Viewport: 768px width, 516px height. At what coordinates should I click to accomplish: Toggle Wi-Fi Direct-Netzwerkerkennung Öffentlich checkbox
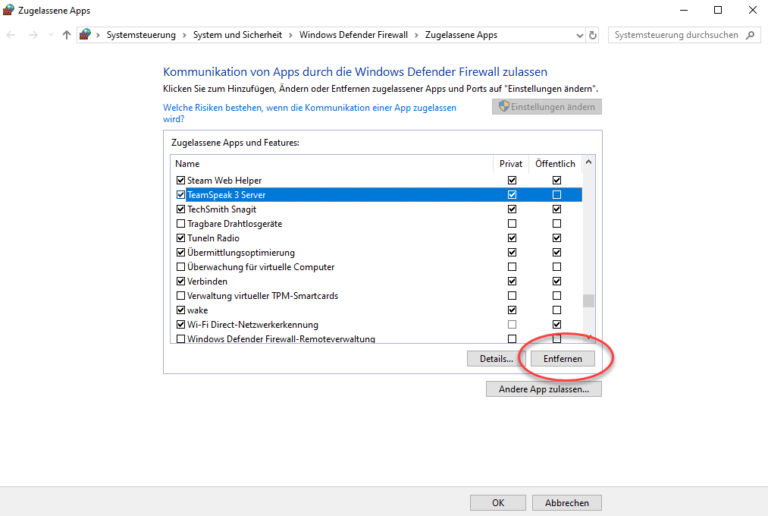[x=556, y=325]
